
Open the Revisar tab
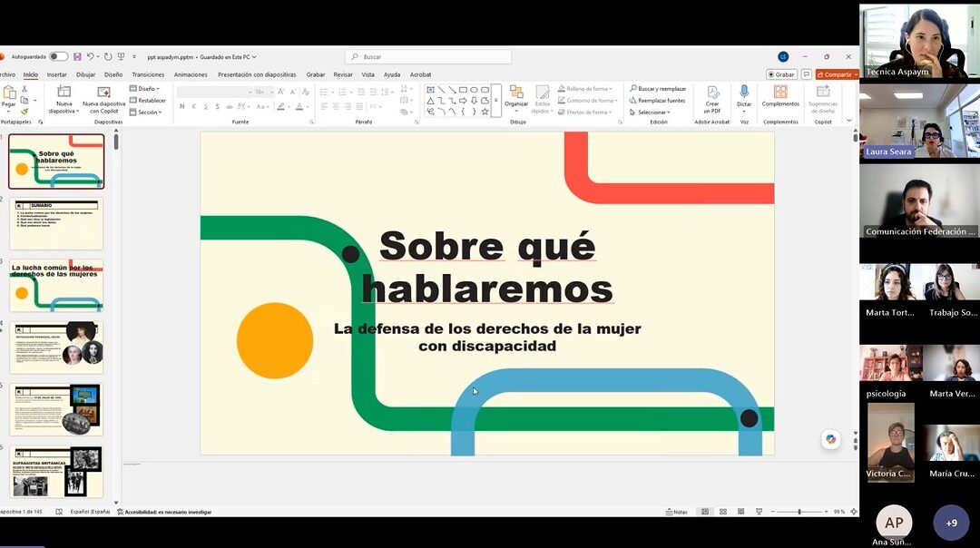pos(342,74)
